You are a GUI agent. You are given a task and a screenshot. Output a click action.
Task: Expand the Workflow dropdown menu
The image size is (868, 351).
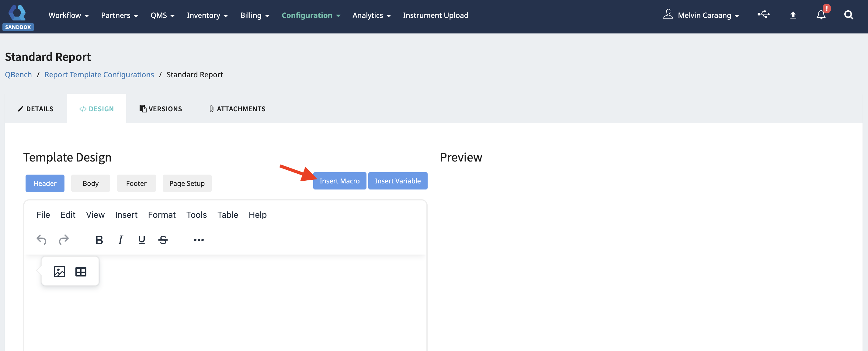coord(68,16)
